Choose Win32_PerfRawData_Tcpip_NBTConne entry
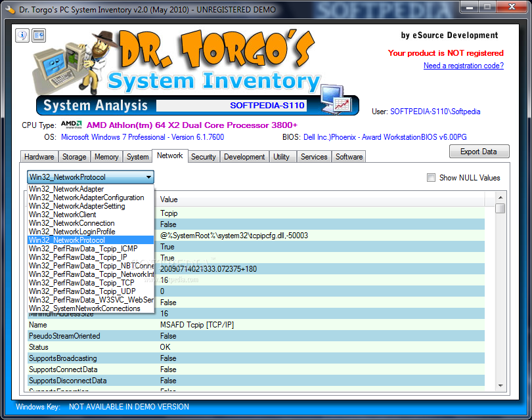Viewport: 532px width, 420px height. pos(90,265)
